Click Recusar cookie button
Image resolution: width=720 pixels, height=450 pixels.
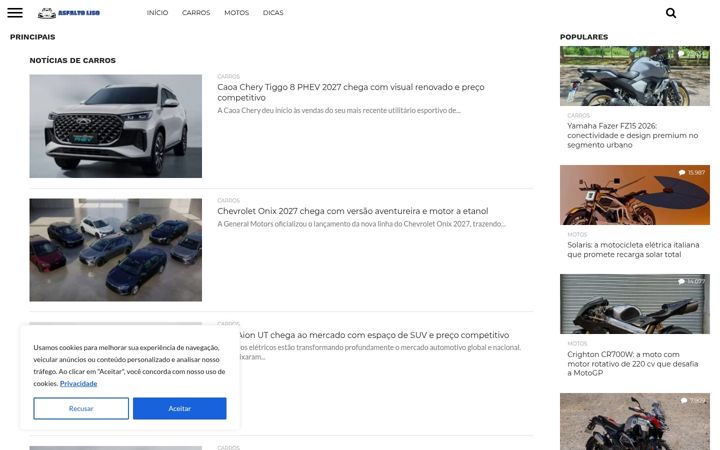coord(81,408)
